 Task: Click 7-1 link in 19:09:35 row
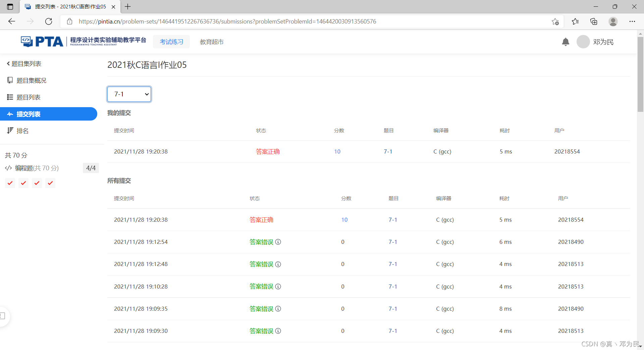pos(393,309)
